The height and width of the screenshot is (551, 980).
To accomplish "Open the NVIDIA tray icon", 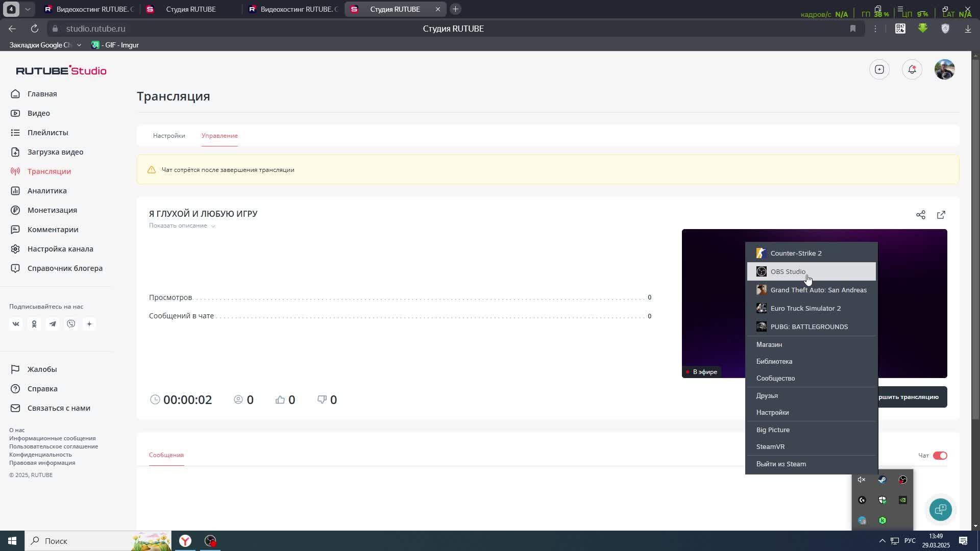I will (x=903, y=500).
